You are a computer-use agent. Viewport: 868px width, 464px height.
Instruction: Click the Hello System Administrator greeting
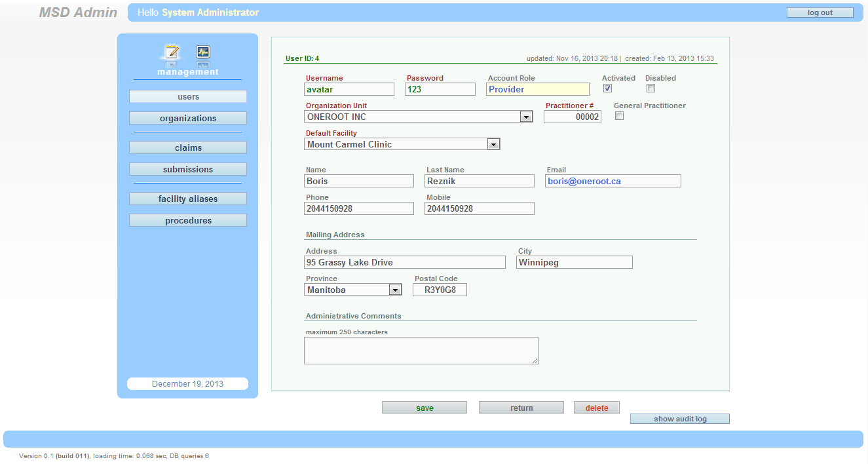tap(198, 12)
